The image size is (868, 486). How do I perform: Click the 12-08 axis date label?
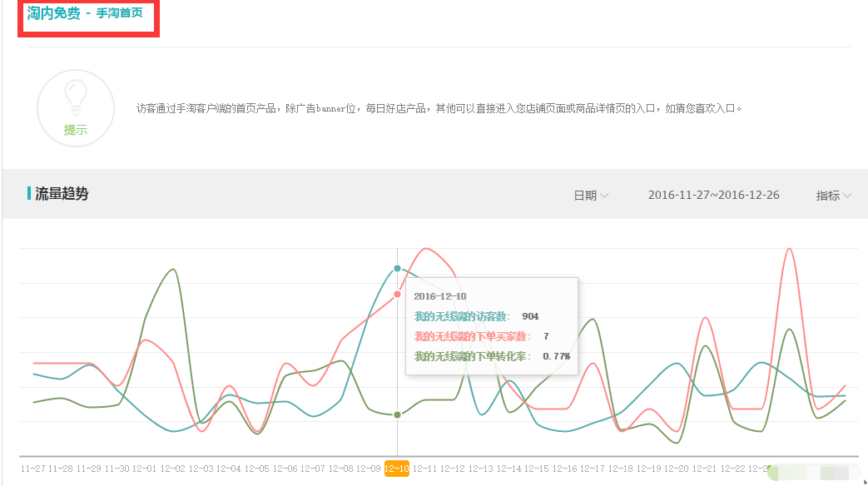(x=340, y=469)
